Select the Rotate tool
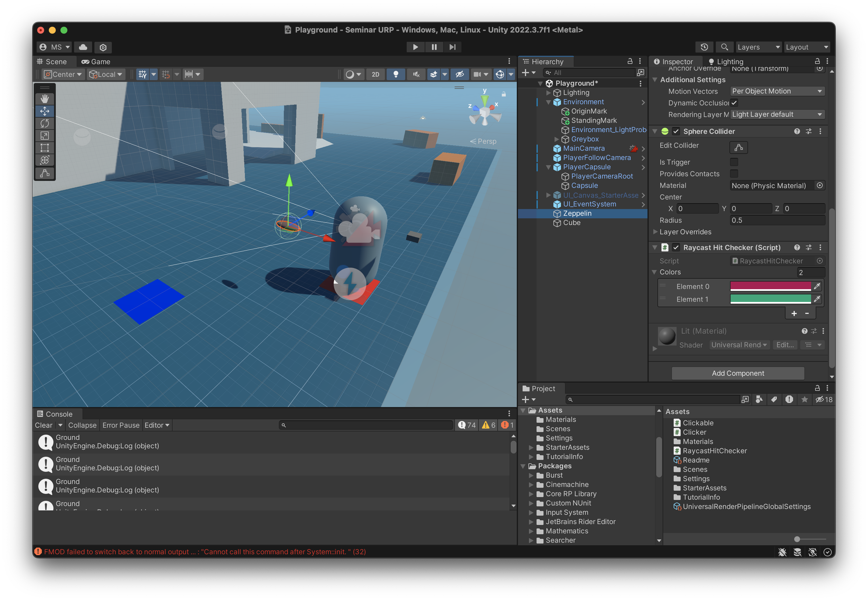Image resolution: width=868 pixels, height=601 pixels. (x=44, y=123)
